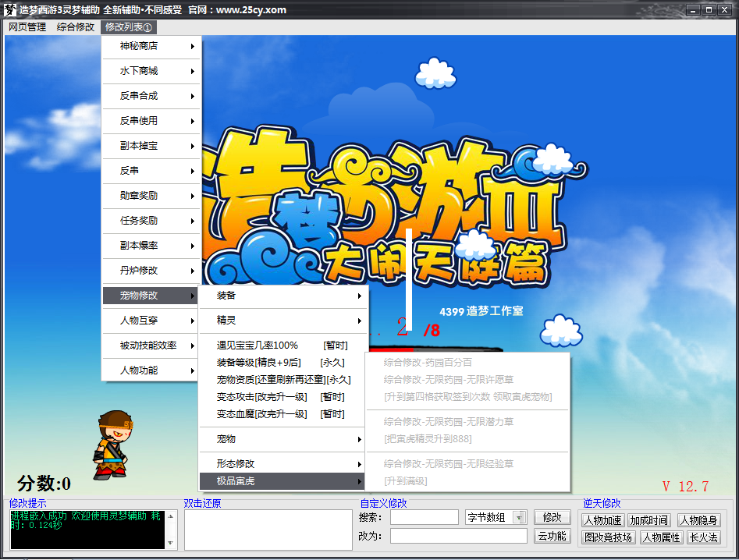The height and width of the screenshot is (560, 739).
Task: Select the highlighted 宠物修改 entry
Action: [151, 296]
